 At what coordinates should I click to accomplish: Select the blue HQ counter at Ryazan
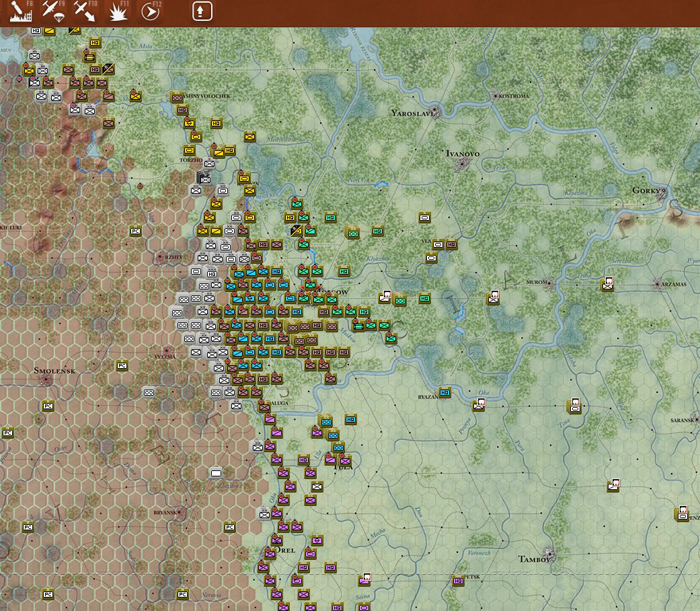pos(444,392)
